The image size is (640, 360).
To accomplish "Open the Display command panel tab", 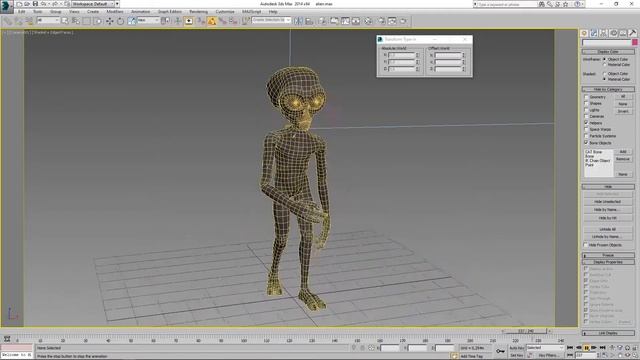I will pyautogui.click(x=623, y=33).
